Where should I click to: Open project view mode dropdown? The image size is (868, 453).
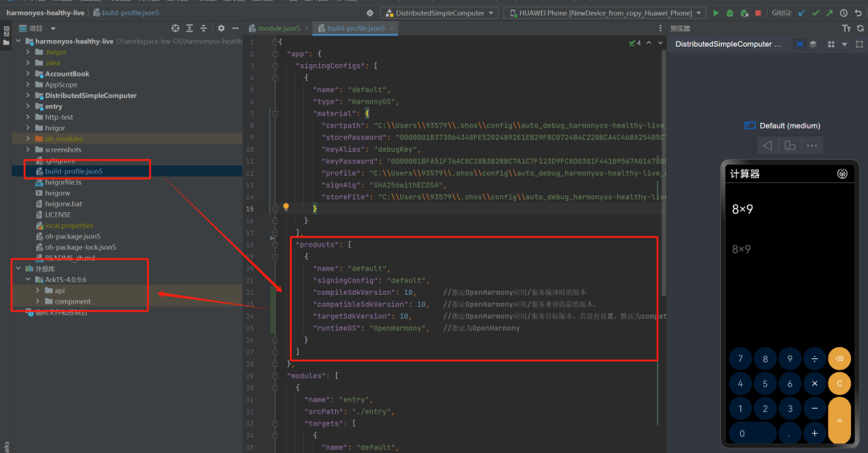pyautogui.click(x=53, y=28)
